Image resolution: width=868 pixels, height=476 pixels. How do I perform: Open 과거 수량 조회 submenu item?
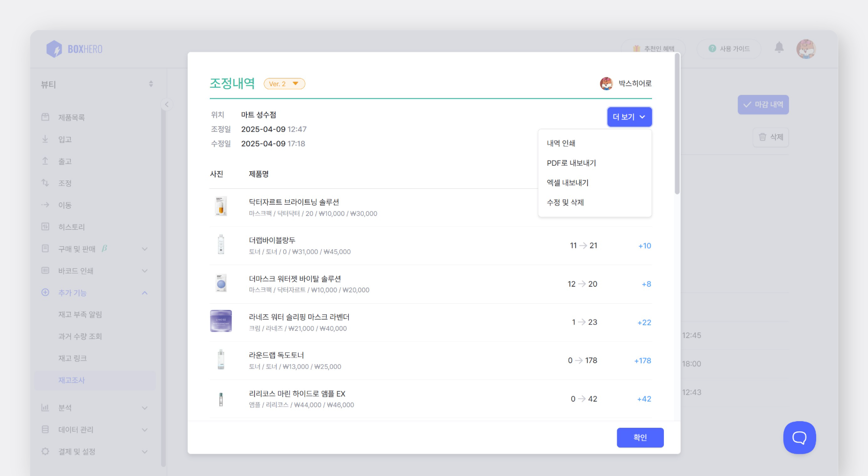tap(80, 336)
